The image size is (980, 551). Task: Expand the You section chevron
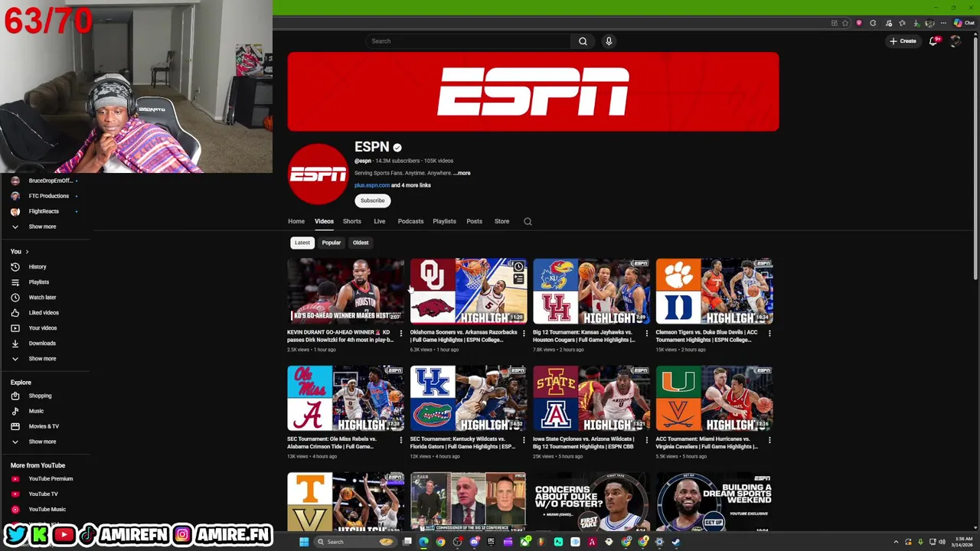point(27,251)
